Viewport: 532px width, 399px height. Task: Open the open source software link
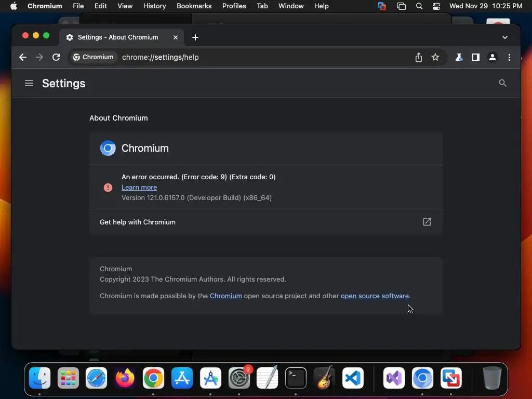[x=375, y=296]
